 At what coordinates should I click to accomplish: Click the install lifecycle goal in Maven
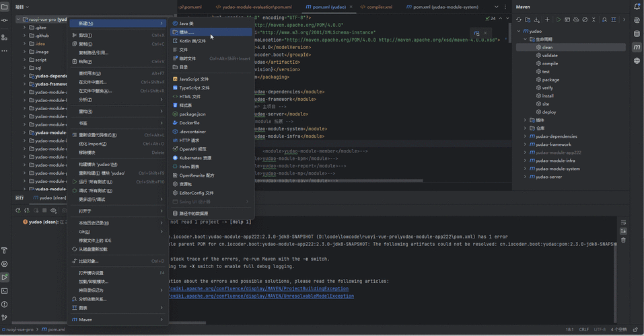pyautogui.click(x=548, y=96)
